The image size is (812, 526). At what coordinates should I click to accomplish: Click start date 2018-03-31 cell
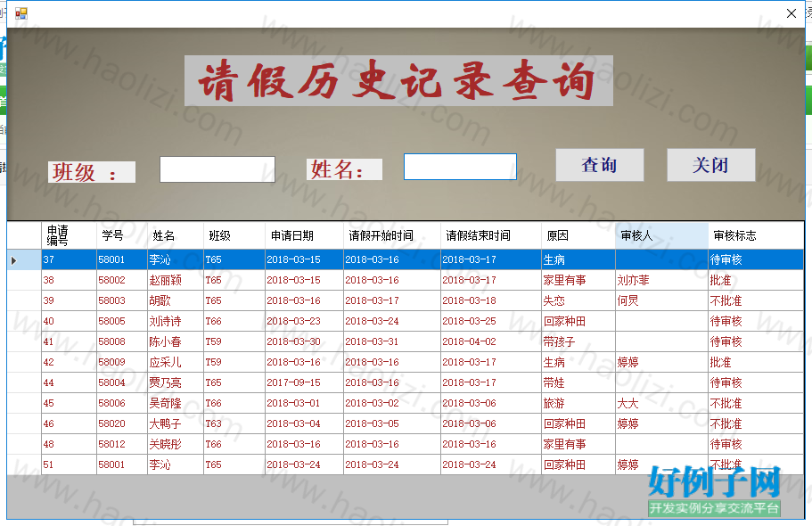point(392,342)
